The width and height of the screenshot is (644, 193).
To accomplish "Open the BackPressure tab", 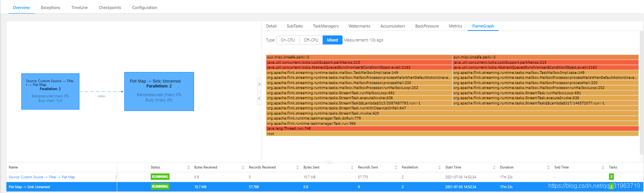I will click(x=427, y=26).
